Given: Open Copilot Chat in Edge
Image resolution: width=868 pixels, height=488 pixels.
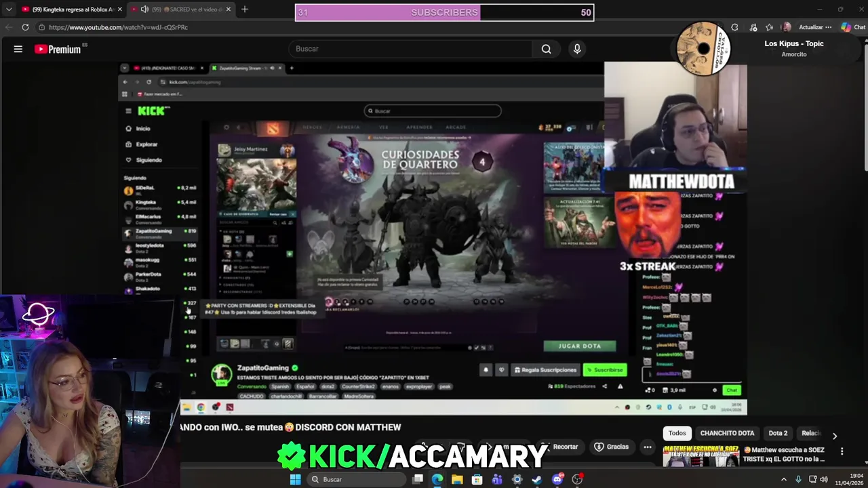Looking at the screenshot, I should coord(853,27).
